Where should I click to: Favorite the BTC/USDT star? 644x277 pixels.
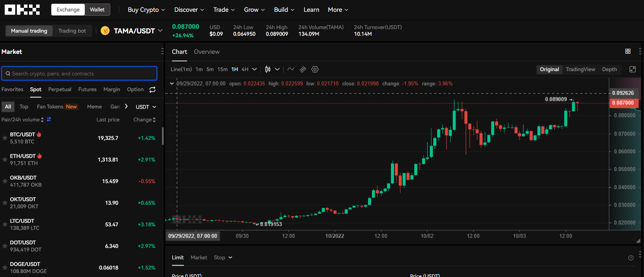(x=5, y=138)
